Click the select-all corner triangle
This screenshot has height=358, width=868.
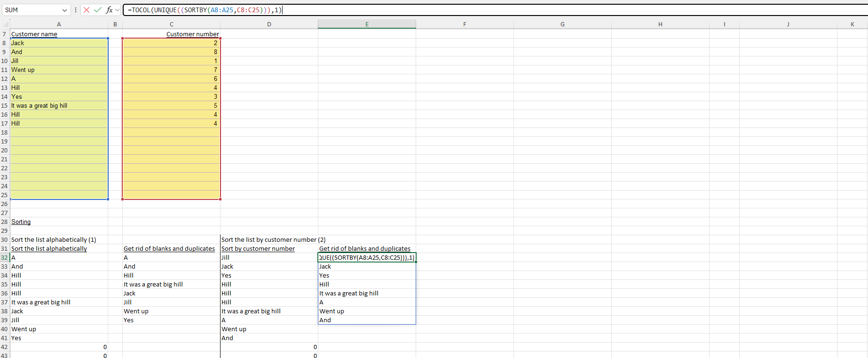(6, 24)
